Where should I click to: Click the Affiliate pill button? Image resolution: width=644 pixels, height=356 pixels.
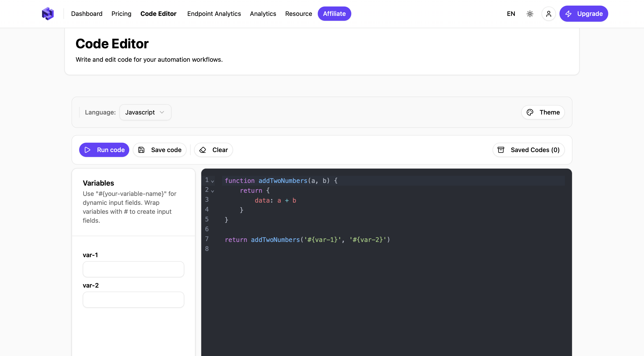pos(334,14)
